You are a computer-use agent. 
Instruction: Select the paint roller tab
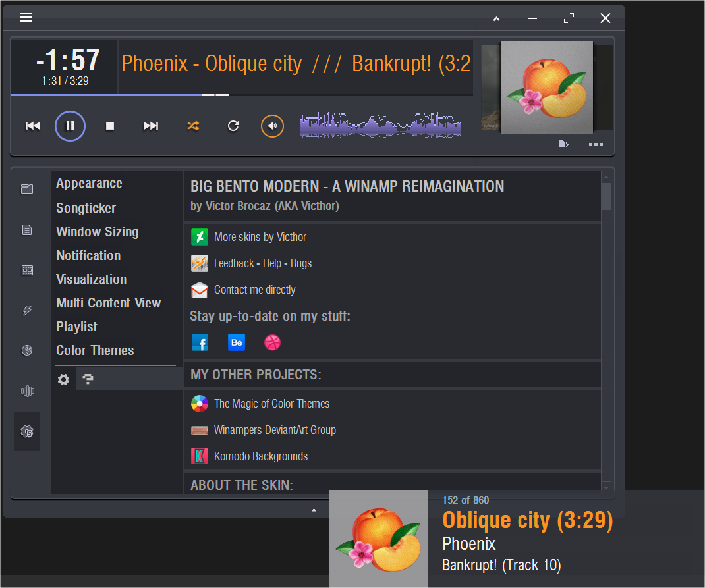(x=88, y=379)
